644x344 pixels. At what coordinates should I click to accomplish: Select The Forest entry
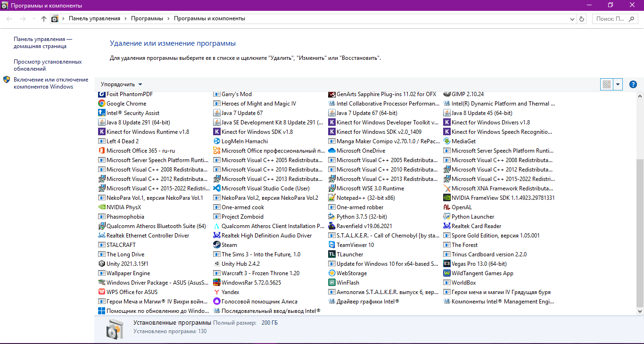pyautogui.click(x=461, y=245)
